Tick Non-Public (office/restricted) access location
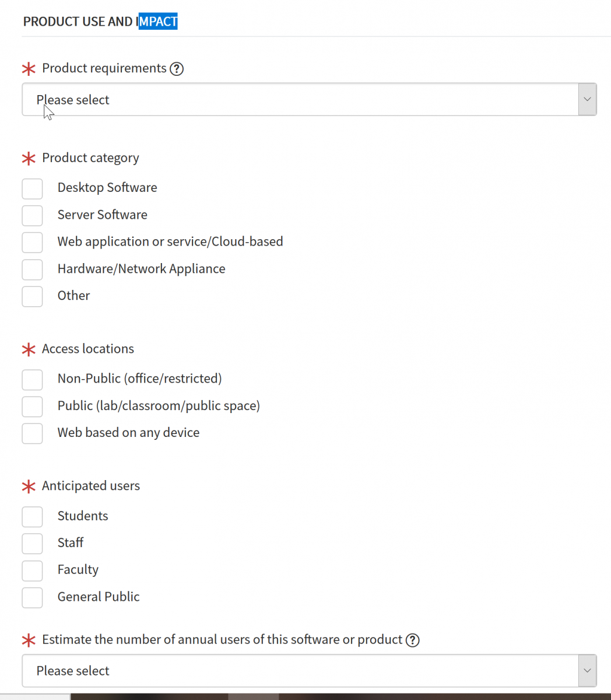The width and height of the screenshot is (611, 700). pos(33,379)
